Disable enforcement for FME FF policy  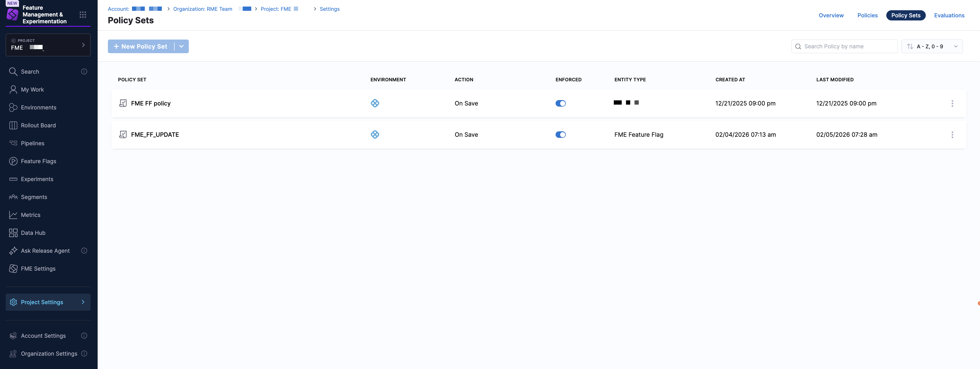tap(561, 103)
